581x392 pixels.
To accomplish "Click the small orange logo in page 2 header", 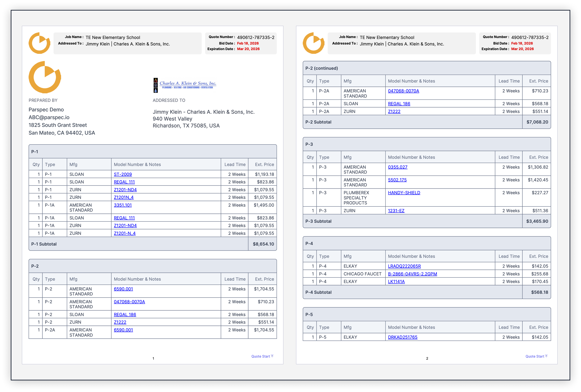I will click(314, 43).
